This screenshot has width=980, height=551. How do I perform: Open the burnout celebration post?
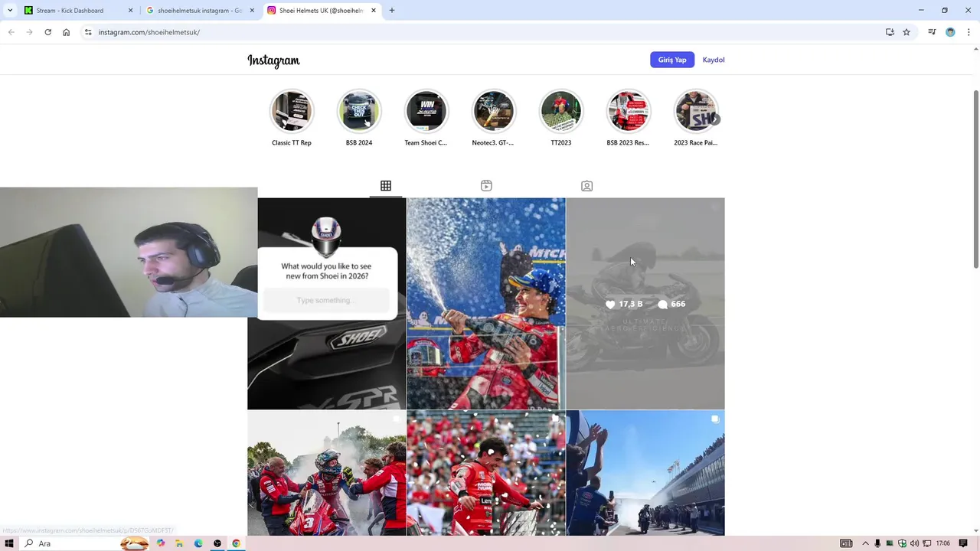[327, 473]
